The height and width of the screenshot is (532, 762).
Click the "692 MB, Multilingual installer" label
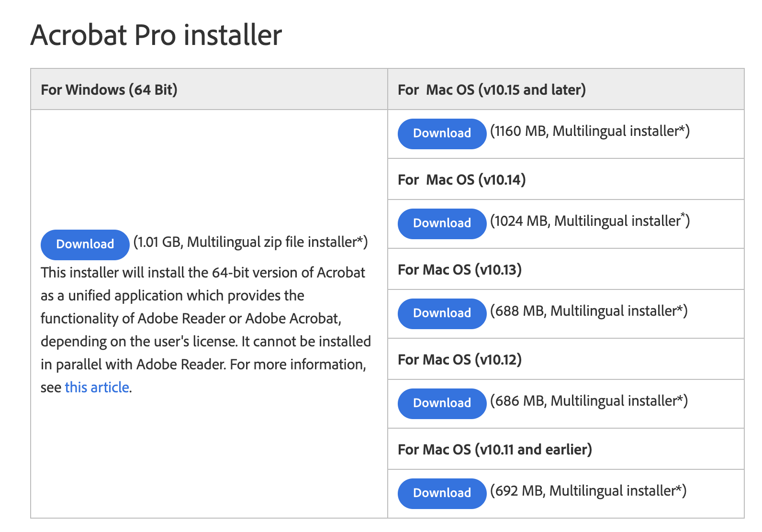tap(586, 491)
